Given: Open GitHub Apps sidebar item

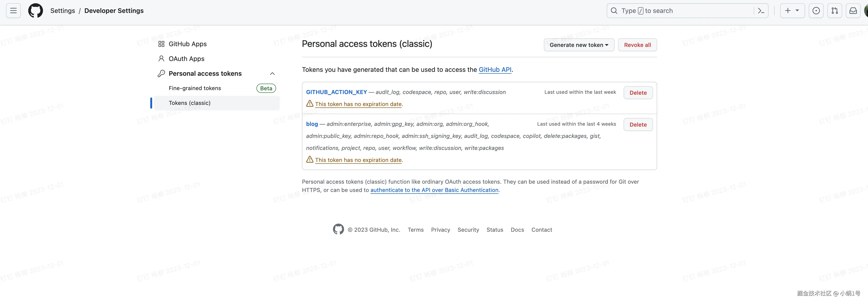Looking at the screenshot, I should [x=187, y=44].
